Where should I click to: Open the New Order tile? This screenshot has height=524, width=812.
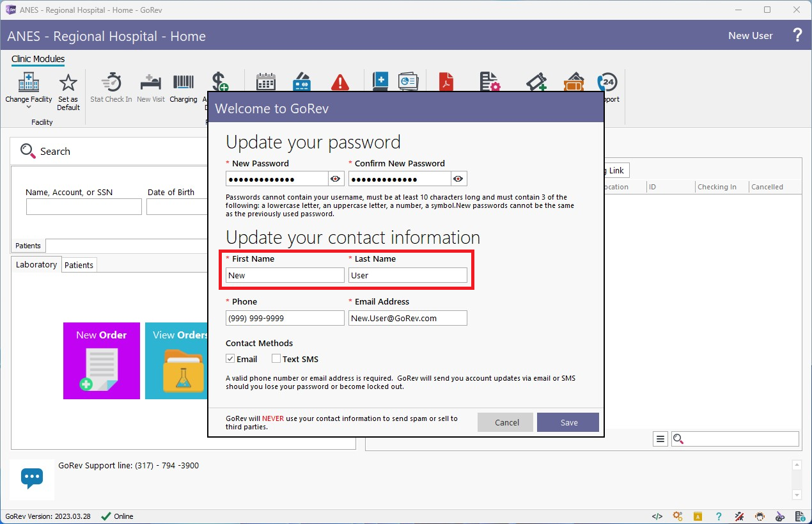tap(102, 361)
